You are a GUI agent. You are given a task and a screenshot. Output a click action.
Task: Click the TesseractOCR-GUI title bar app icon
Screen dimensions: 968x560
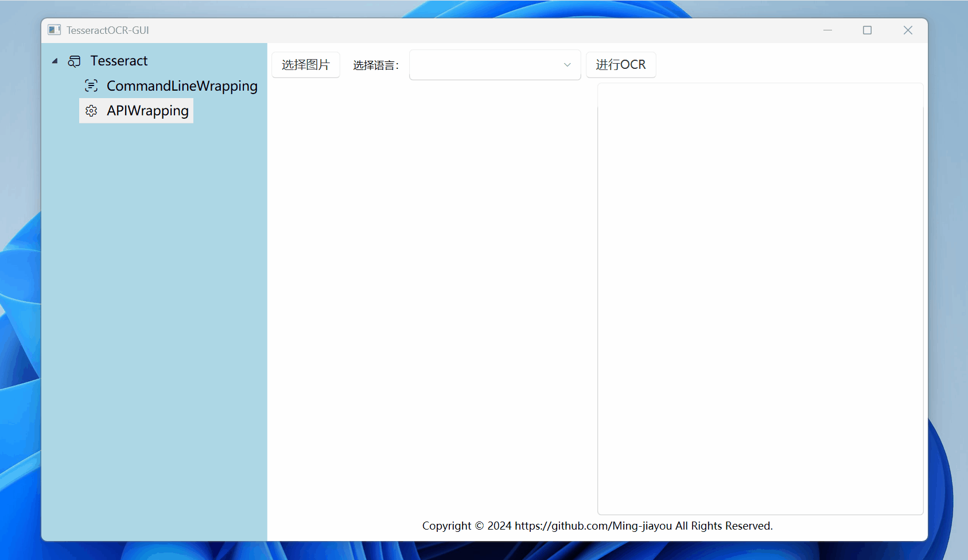[55, 30]
